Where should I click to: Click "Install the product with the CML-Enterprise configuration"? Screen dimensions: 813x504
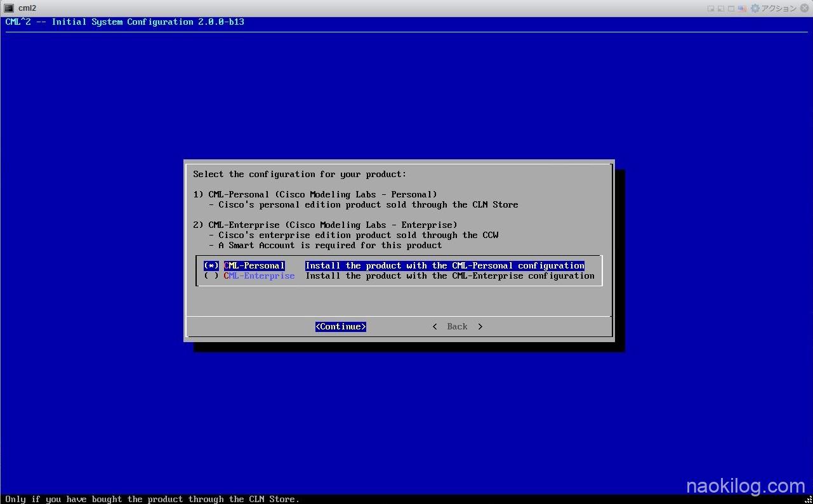450,275
